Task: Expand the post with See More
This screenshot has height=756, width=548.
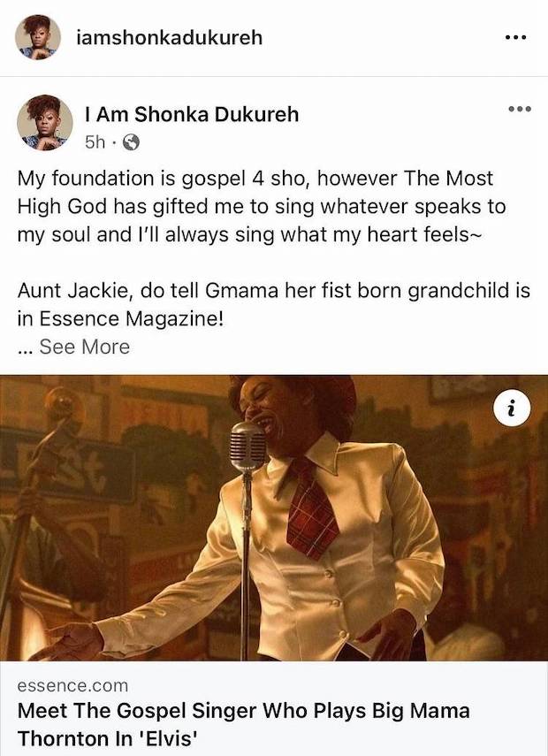Action: click(x=84, y=347)
